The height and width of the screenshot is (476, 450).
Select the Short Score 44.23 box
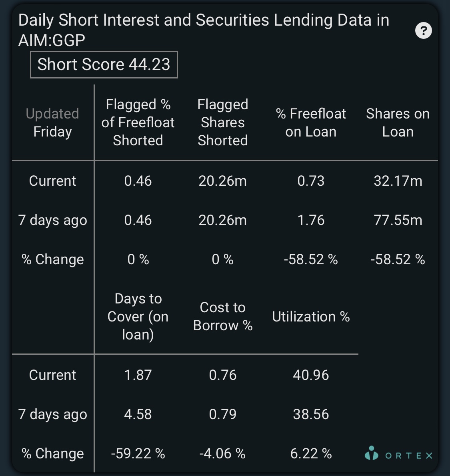point(104,65)
